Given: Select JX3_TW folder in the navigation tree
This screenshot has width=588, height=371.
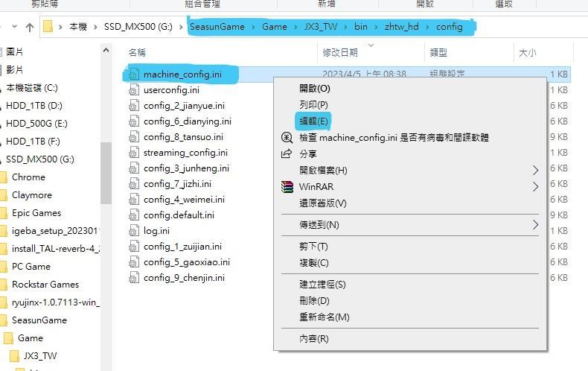Looking at the screenshot, I should 40,356.
